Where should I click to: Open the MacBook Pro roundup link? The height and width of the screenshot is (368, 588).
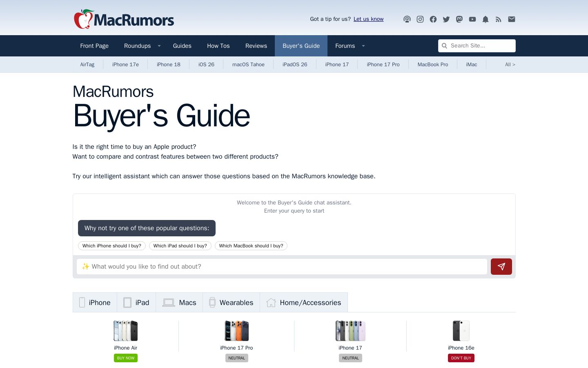433,65
